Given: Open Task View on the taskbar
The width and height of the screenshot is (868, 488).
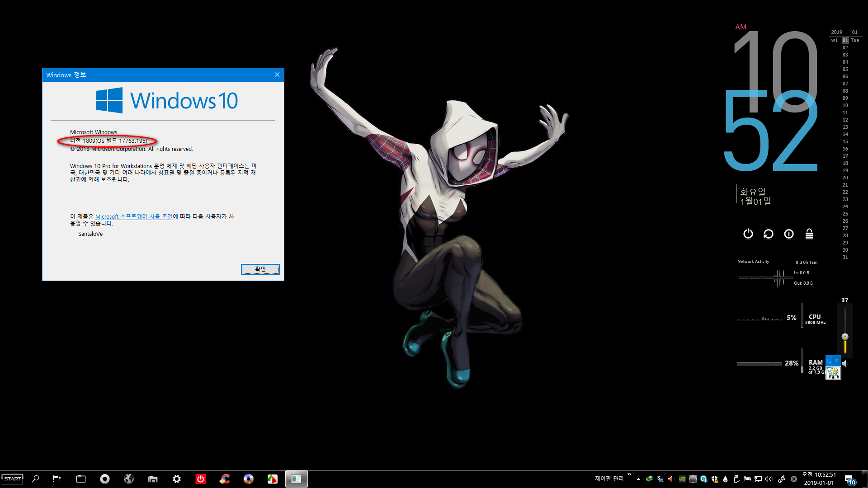Looking at the screenshot, I should point(57,479).
